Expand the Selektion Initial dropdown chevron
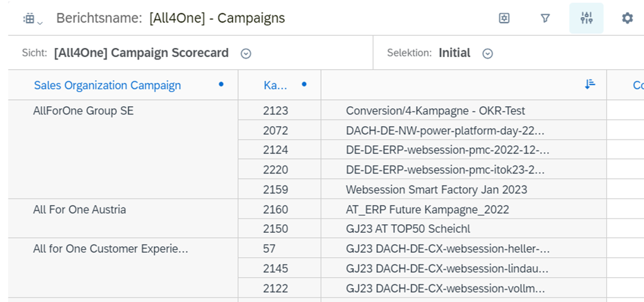Screen dimensions: 644x302 [x=488, y=53]
